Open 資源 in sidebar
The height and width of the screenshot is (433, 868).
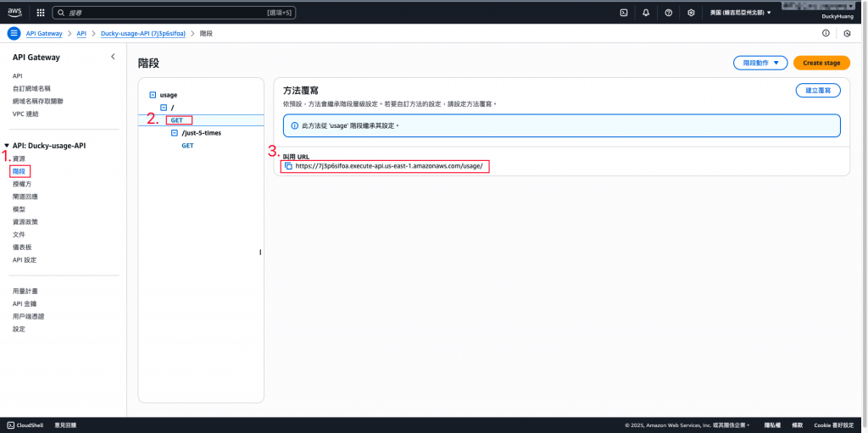[19, 158]
